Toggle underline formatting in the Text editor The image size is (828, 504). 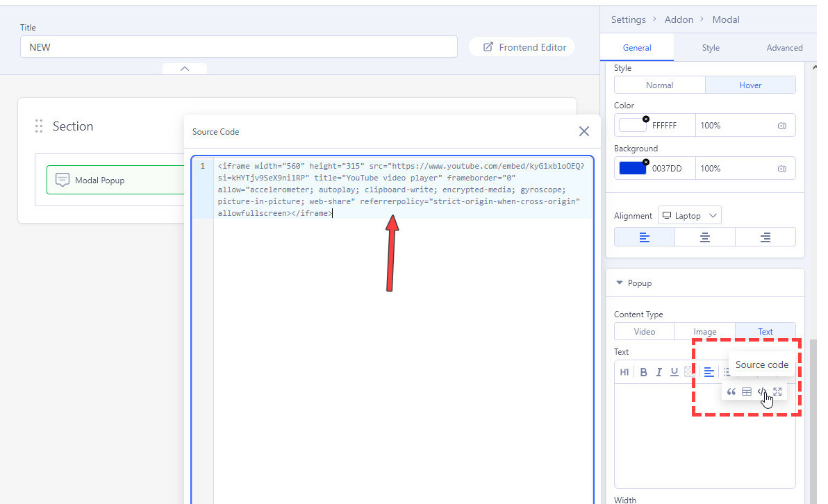pos(674,372)
